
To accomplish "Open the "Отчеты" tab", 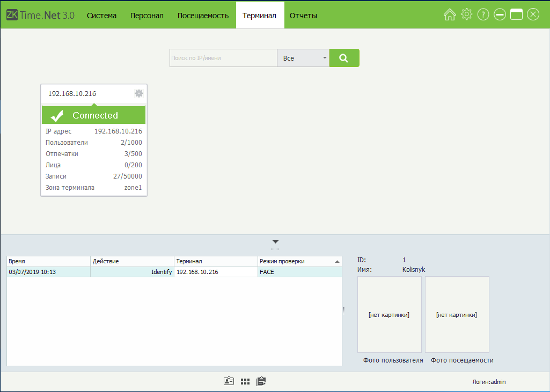I will click(x=303, y=16).
